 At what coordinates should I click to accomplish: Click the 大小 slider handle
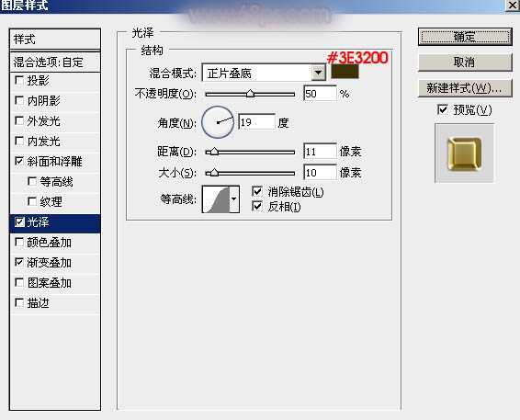[214, 173]
